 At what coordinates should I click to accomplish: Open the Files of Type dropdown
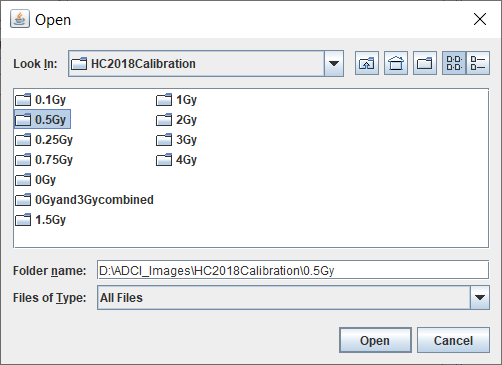(480, 297)
